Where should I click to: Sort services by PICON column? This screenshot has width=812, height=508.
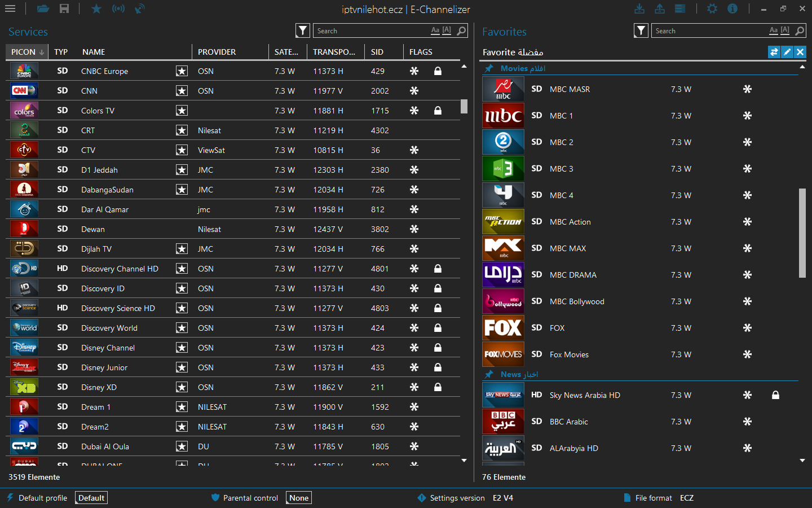pyautogui.click(x=27, y=52)
